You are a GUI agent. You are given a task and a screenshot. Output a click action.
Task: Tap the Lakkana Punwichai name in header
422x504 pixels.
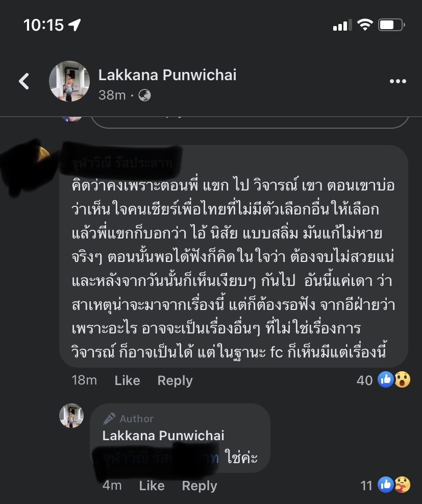click(x=167, y=75)
